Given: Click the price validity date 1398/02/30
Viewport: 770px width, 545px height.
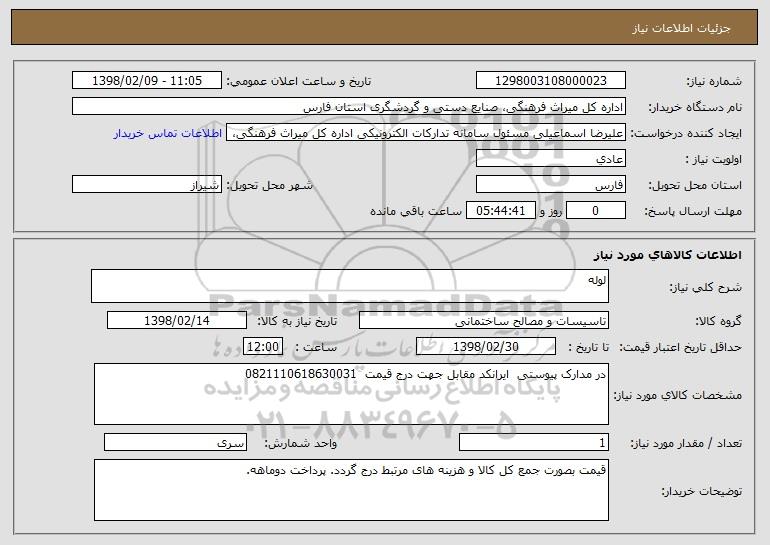Looking at the screenshot, I should (x=486, y=347).
